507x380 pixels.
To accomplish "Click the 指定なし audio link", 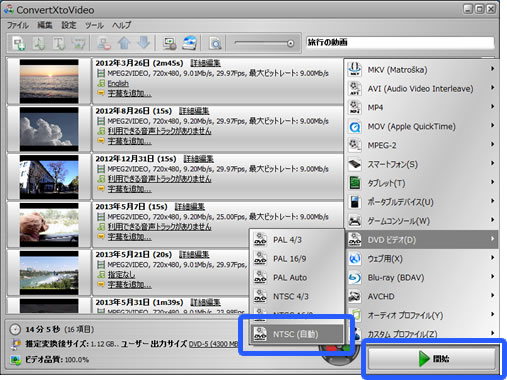I will point(121,275).
